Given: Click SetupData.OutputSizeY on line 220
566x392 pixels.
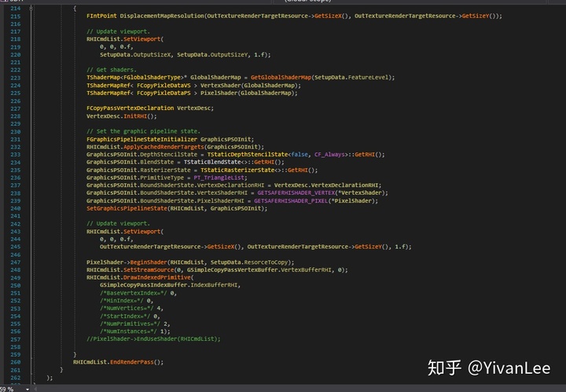Looking at the screenshot, I should coord(212,54).
